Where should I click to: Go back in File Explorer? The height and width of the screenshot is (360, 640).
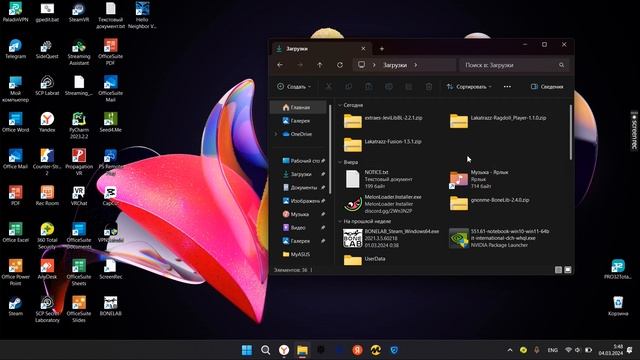[280, 65]
